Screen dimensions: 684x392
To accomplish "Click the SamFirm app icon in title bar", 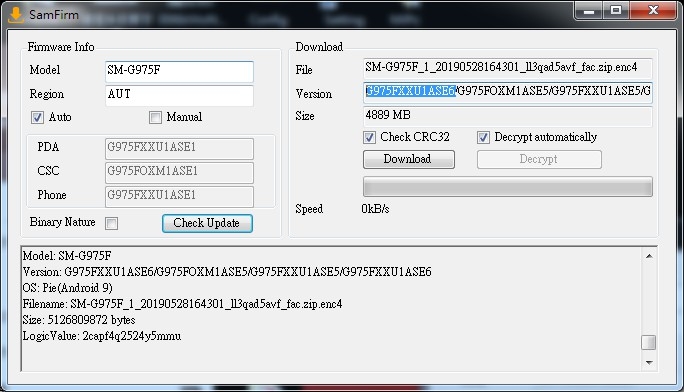I will [x=16, y=14].
